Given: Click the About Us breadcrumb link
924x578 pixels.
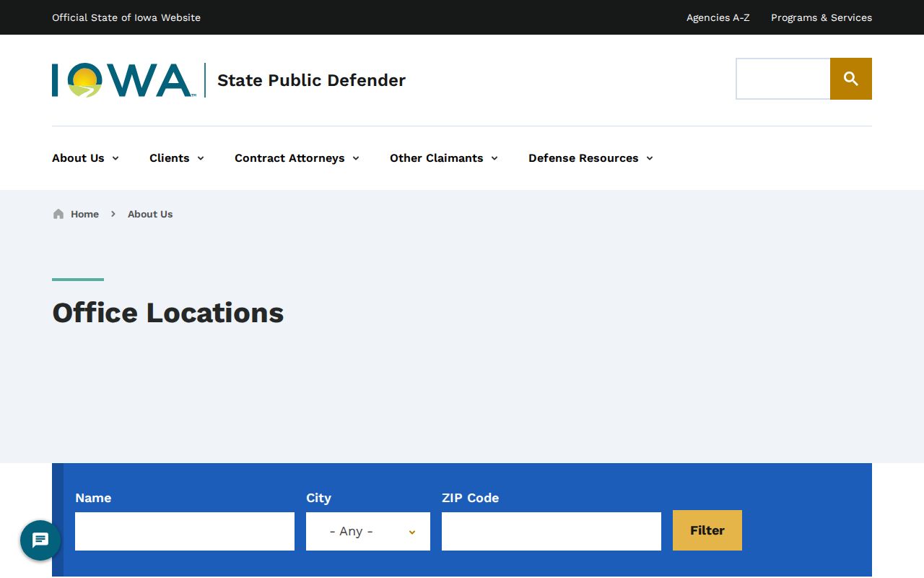Looking at the screenshot, I should tap(150, 214).
